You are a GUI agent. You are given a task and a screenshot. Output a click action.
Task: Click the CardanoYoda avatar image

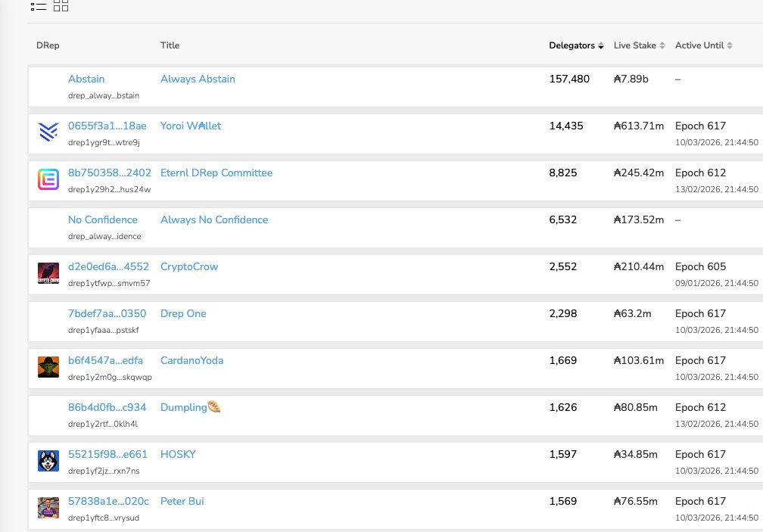tap(48, 367)
